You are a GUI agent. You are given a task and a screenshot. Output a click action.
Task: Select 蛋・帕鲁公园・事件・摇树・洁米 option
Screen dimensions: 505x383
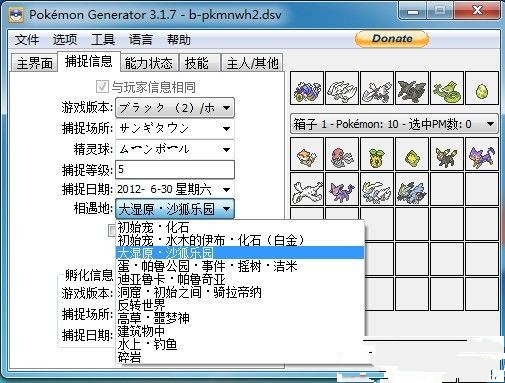(x=240, y=266)
